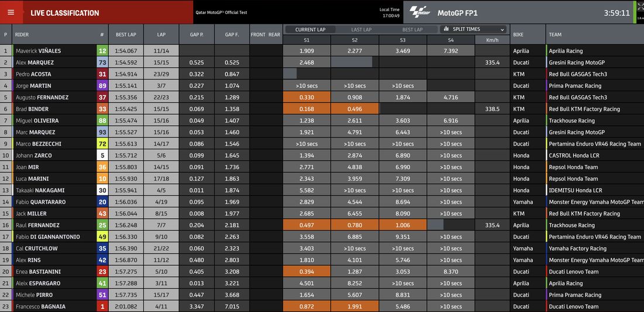
Task: Click the P position column header
Action: click(x=6, y=35)
